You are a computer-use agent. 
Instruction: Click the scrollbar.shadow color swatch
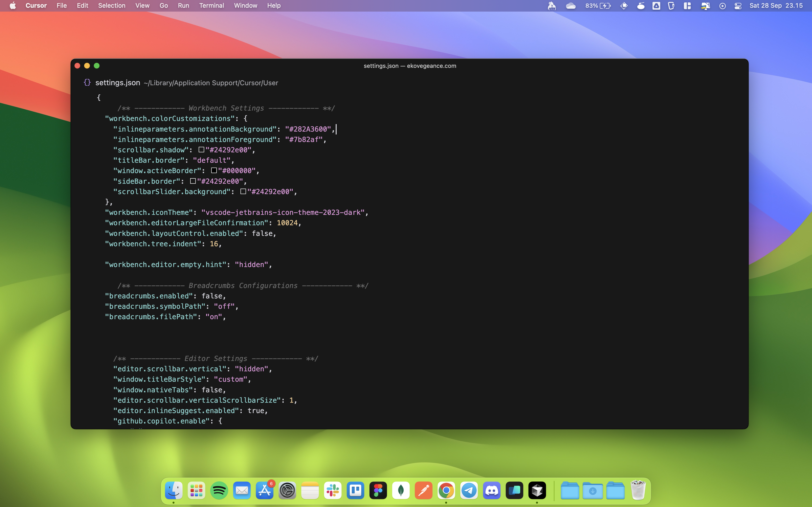coord(201,149)
